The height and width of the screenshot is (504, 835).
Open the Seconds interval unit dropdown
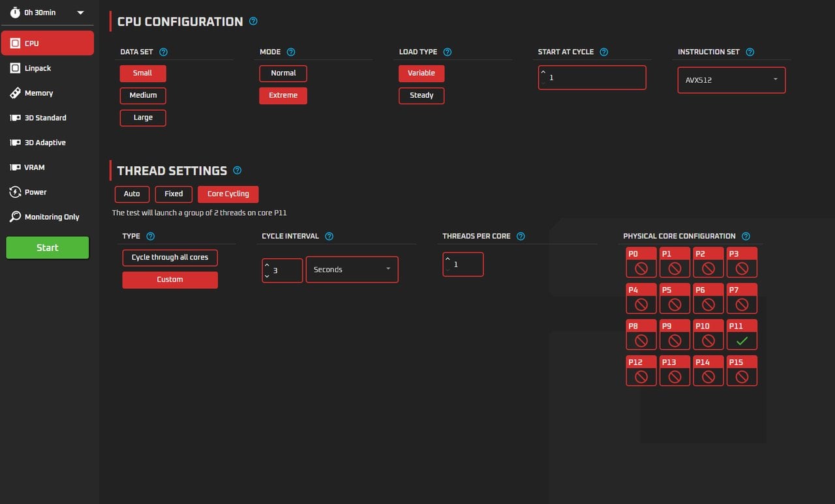(352, 269)
